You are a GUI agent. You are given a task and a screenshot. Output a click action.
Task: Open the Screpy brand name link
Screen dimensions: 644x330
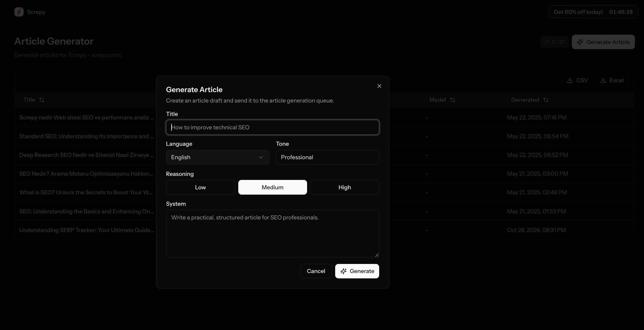click(x=36, y=12)
